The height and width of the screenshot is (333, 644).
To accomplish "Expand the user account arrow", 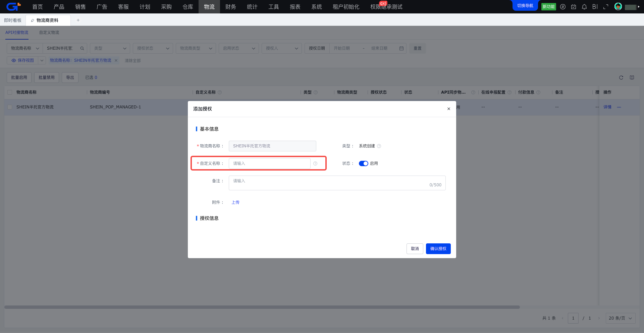I will click(x=639, y=7).
